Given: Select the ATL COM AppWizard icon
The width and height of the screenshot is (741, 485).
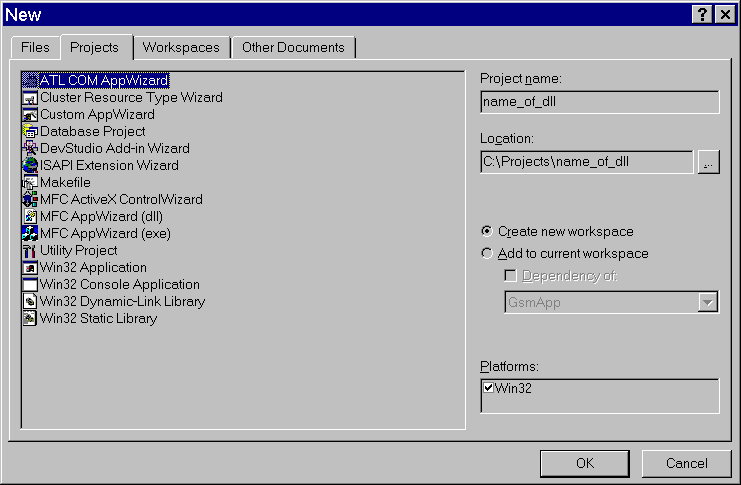Looking at the screenshot, I should coord(30,80).
